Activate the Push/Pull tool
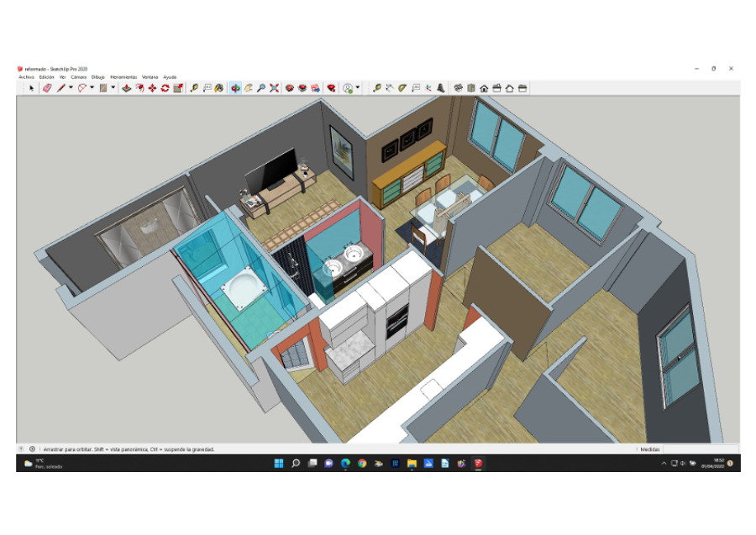The width and height of the screenshot is (756, 535). coord(126,87)
